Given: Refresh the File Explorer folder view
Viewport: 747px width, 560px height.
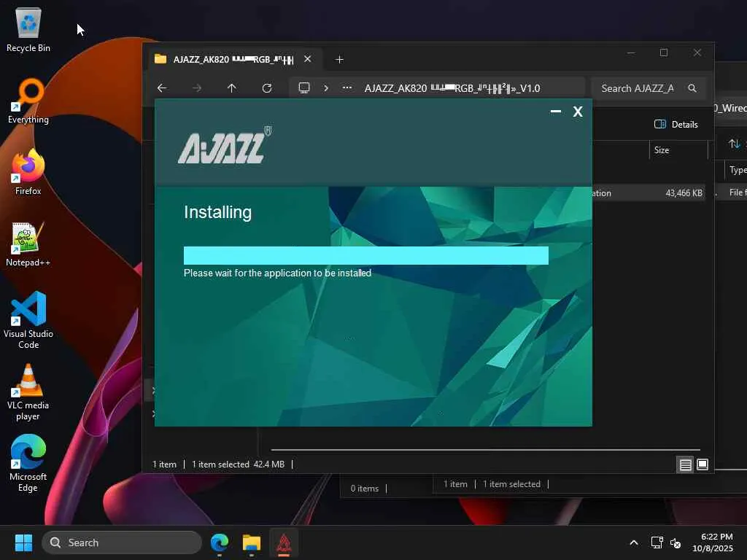Looking at the screenshot, I should pyautogui.click(x=267, y=88).
